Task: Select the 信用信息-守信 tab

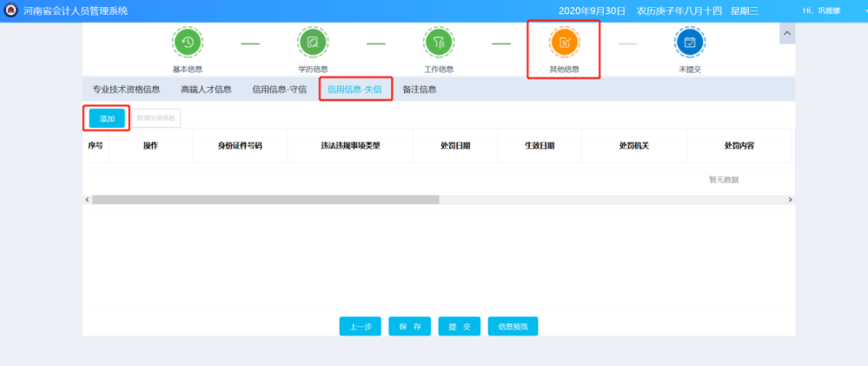Action: click(x=279, y=89)
